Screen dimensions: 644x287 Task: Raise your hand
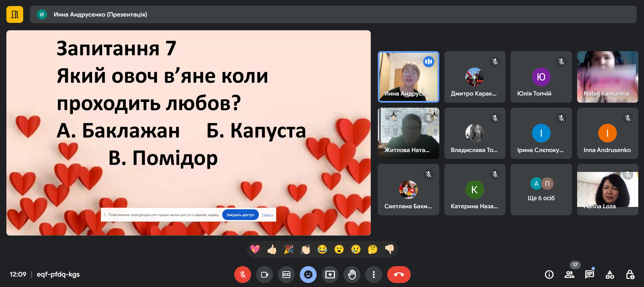click(x=352, y=275)
